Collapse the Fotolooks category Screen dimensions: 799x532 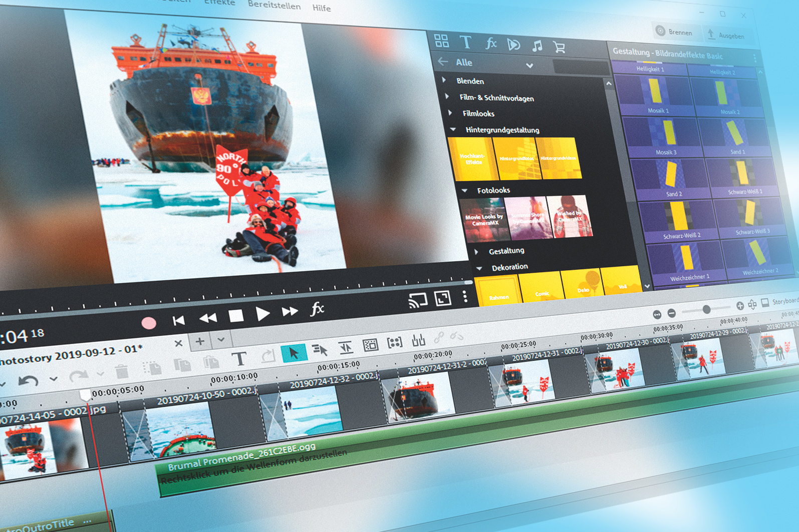(464, 190)
